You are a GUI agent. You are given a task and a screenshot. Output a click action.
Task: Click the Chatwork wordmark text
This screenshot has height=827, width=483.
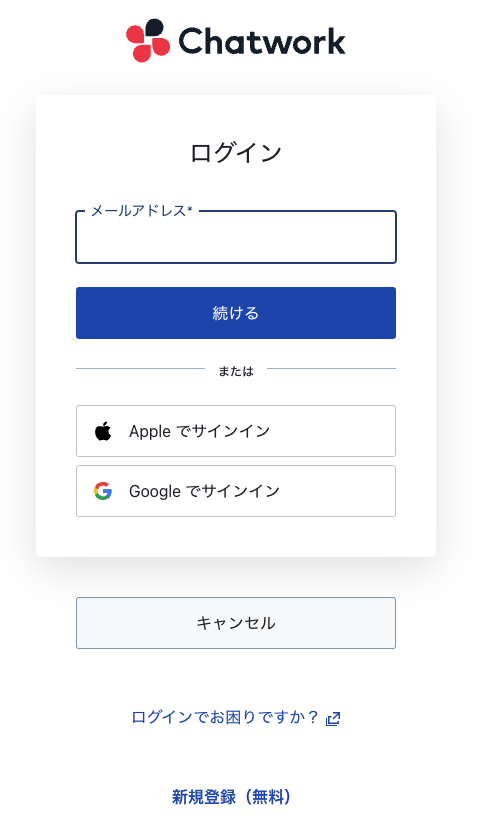(262, 41)
